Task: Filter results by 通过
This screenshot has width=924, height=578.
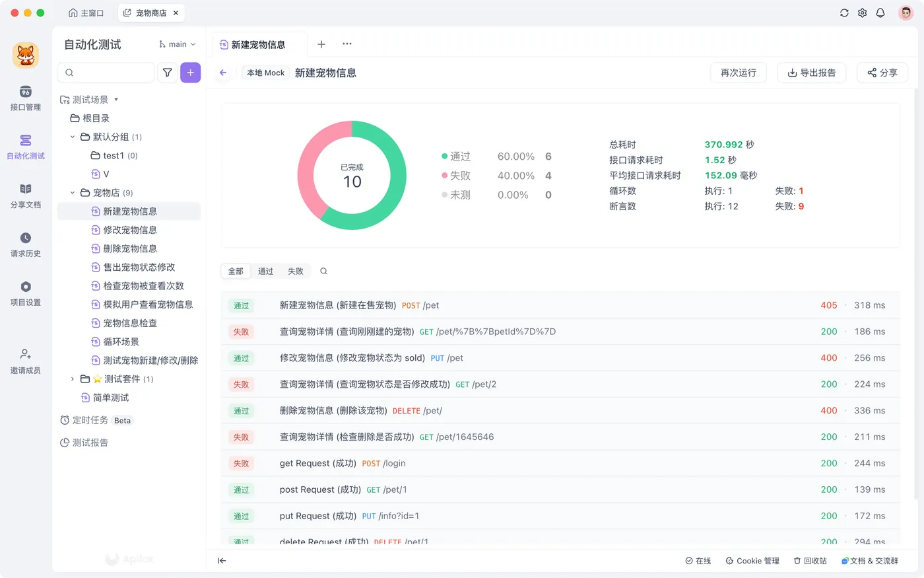Action: coord(265,271)
